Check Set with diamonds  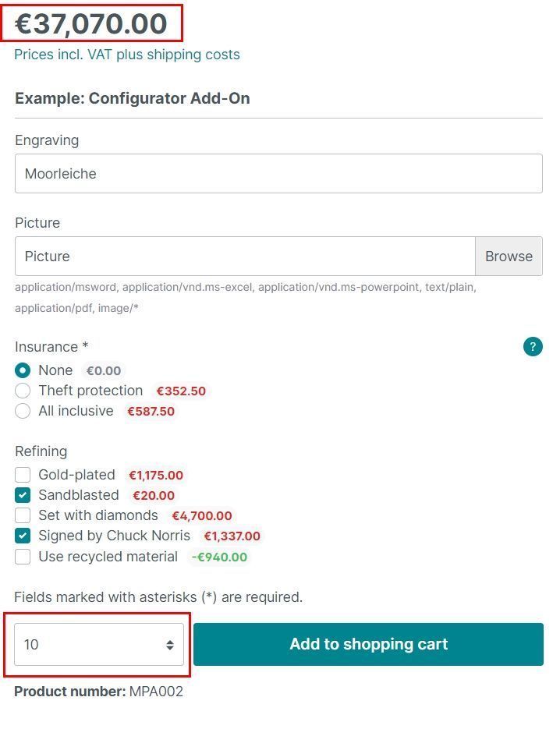point(23,515)
